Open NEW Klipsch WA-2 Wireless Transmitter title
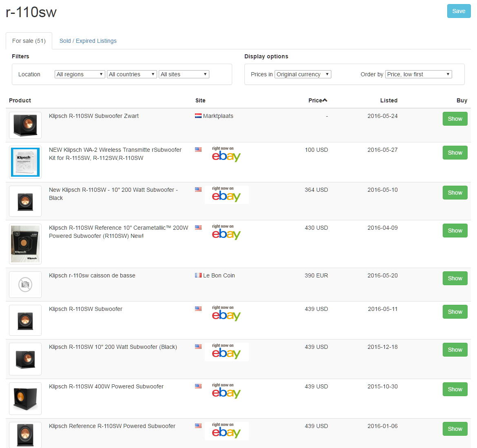This screenshot has width=477, height=448. point(115,154)
